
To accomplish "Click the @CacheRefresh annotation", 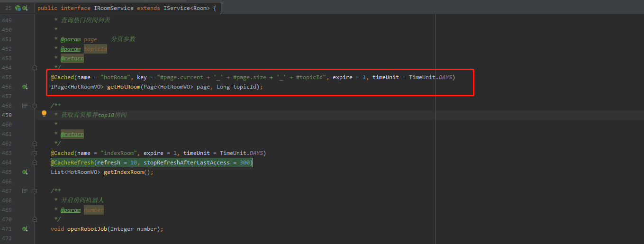I will 73,163.
